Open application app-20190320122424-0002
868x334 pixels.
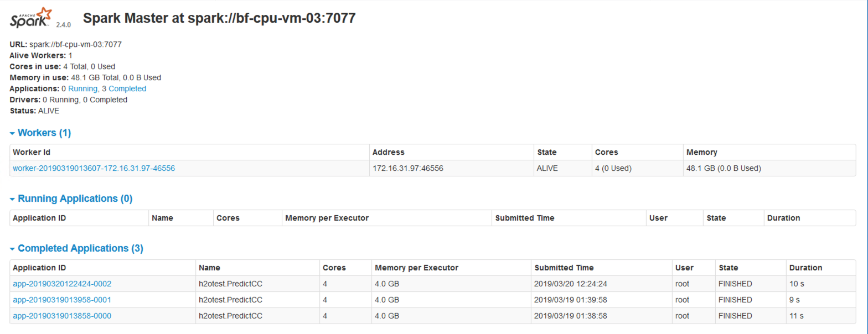pos(62,284)
